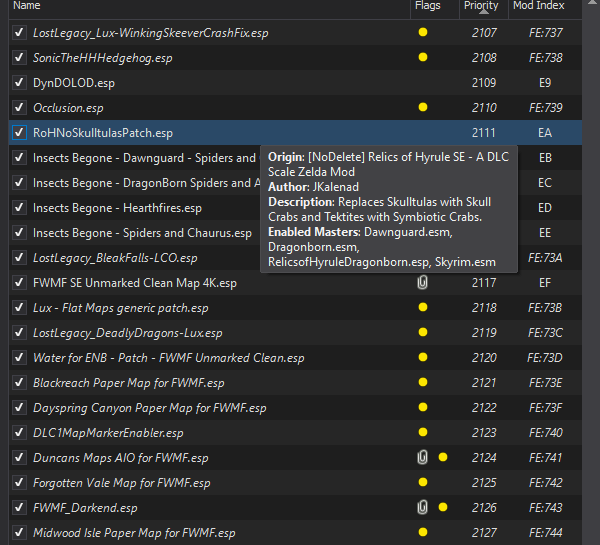Toggle Insects Begone - DragonBorn plugin checkbox

[x=19, y=183]
